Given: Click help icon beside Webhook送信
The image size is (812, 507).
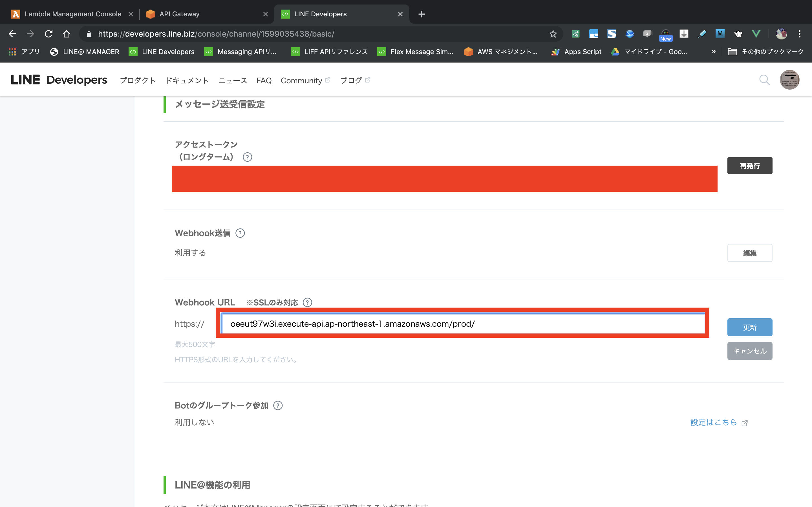Looking at the screenshot, I should (x=240, y=233).
